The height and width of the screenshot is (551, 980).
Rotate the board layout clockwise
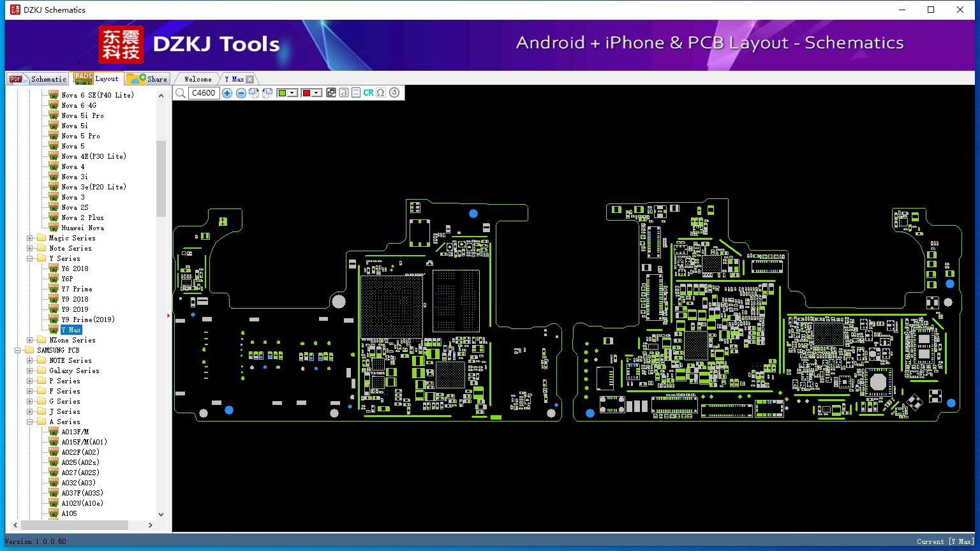[x=254, y=93]
